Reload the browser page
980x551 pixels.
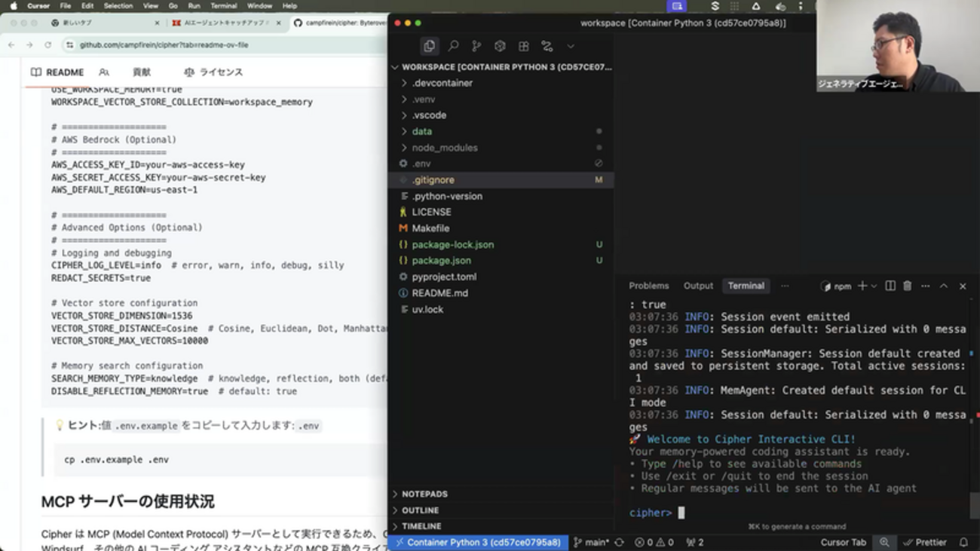tap(47, 45)
